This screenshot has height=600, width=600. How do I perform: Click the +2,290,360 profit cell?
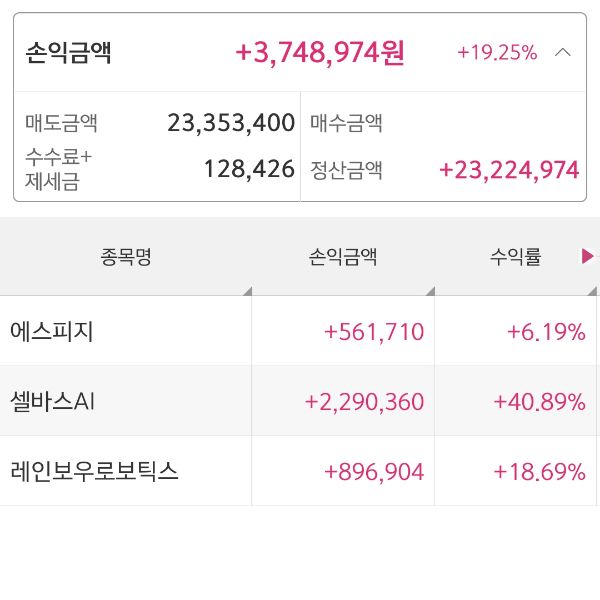364,402
